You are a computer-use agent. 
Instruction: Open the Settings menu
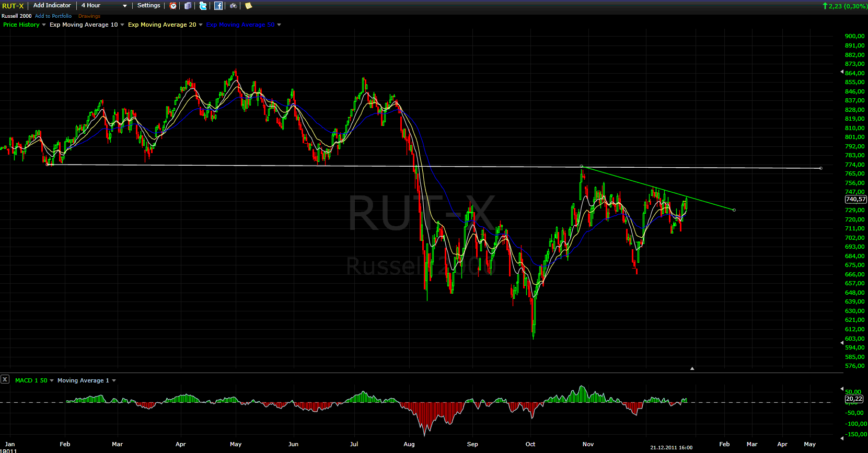pyautogui.click(x=148, y=5)
